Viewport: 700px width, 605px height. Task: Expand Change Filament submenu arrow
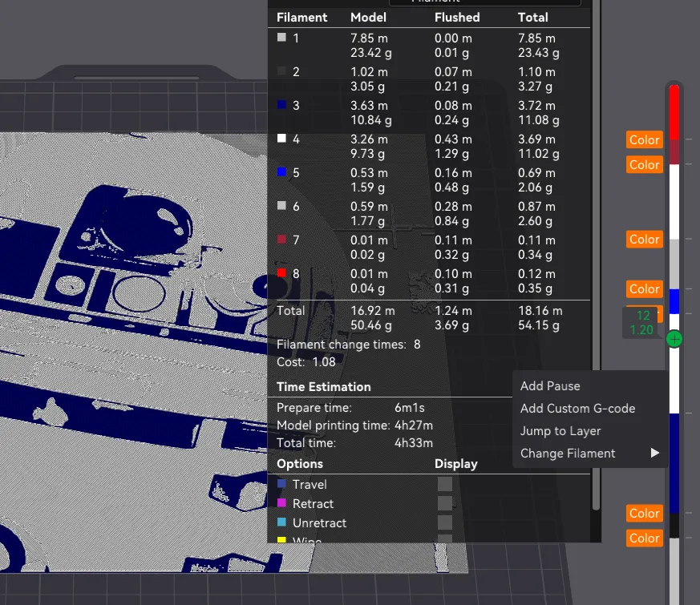pos(654,454)
